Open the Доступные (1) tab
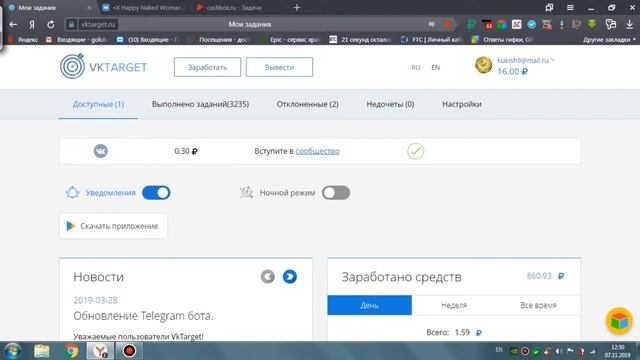 98,104
